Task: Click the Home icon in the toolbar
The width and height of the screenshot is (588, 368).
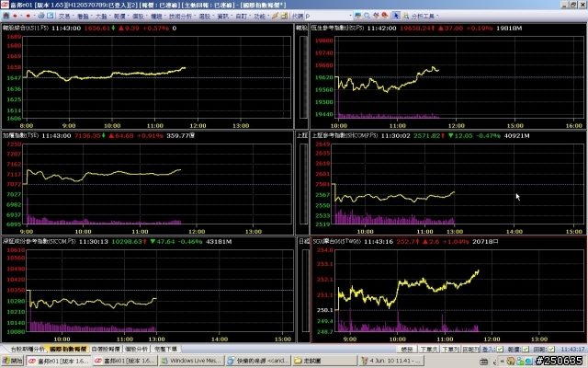Action: pos(6,16)
